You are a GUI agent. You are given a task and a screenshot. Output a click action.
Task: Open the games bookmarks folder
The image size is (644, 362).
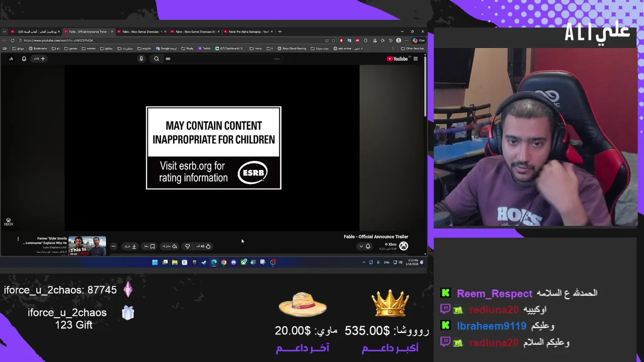(x=70, y=48)
